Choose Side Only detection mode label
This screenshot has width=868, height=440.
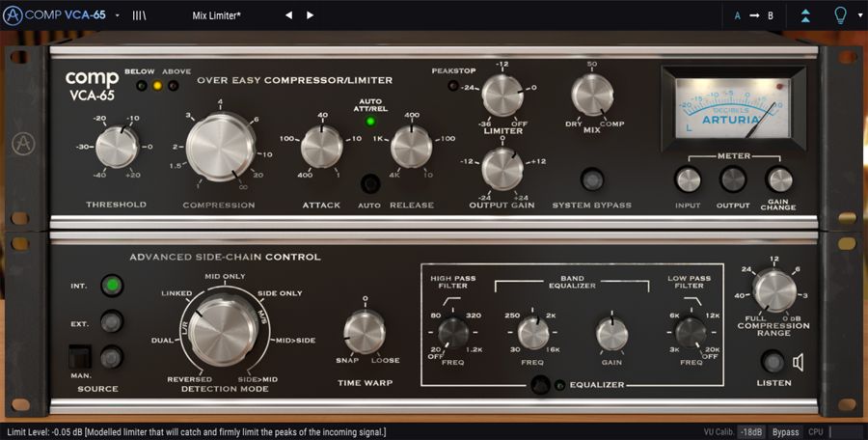coord(280,293)
